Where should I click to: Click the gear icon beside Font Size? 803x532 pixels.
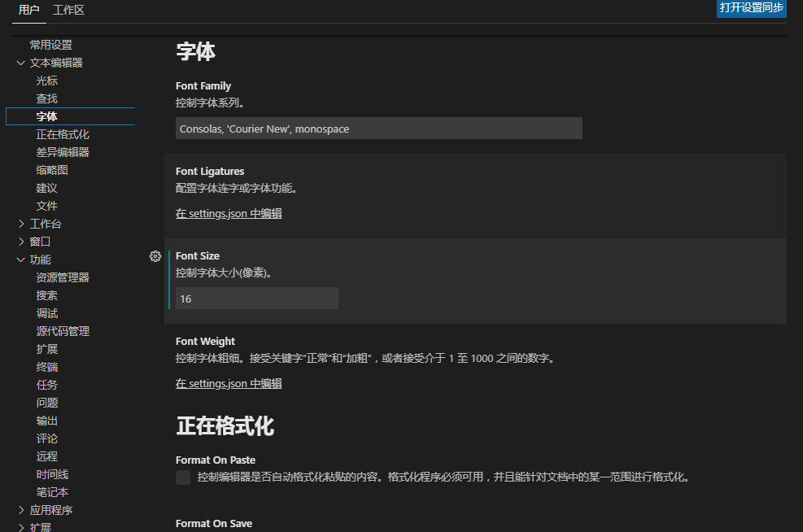pyautogui.click(x=155, y=256)
